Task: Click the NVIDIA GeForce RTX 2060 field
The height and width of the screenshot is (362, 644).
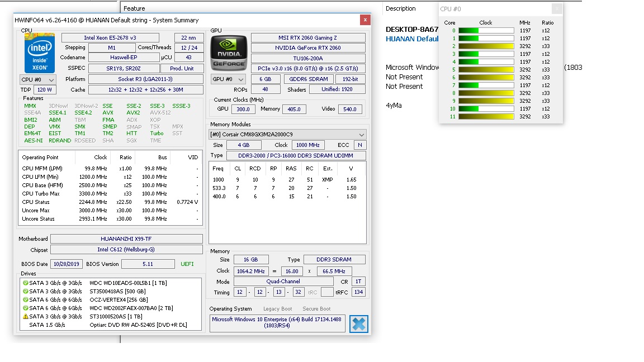Action: coord(308,48)
